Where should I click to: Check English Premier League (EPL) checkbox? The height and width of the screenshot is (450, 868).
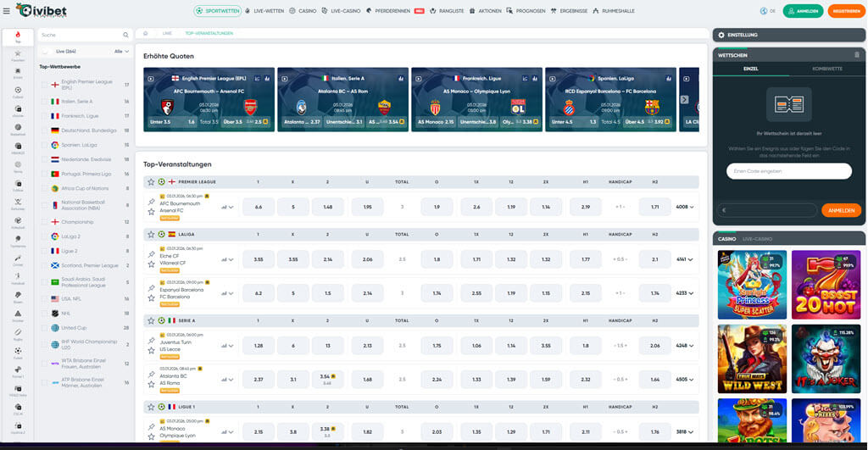point(45,86)
